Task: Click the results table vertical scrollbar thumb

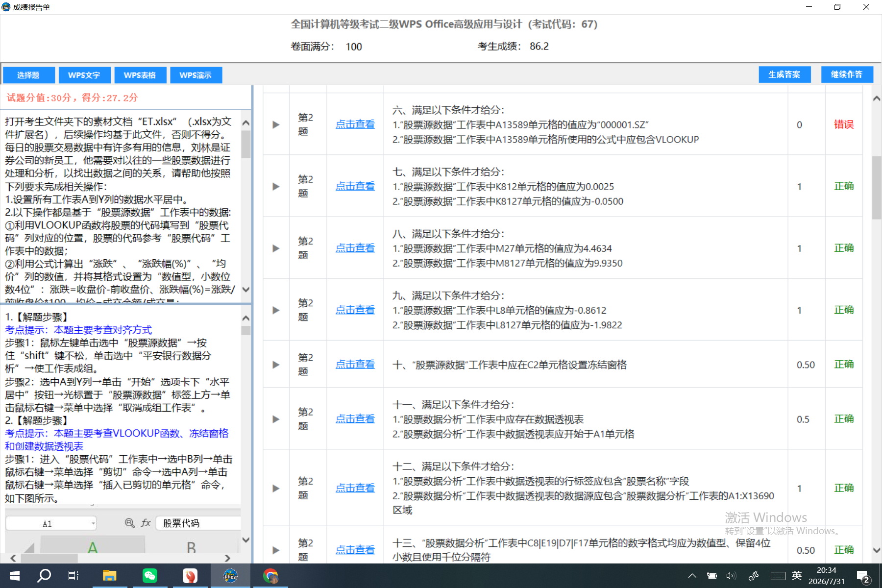Action: point(877,188)
